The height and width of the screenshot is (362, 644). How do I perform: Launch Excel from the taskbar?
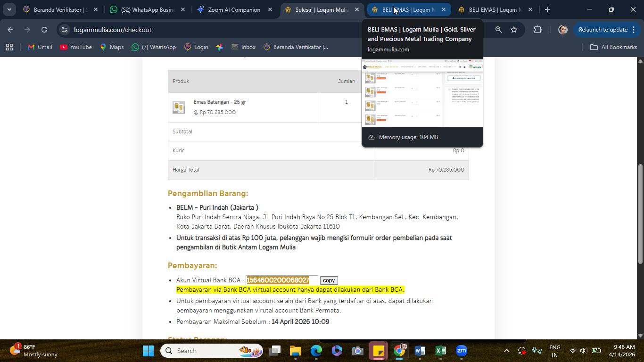tap(440, 351)
